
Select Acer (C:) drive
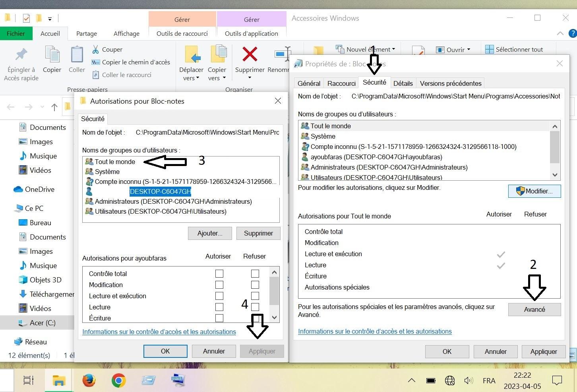37,323
